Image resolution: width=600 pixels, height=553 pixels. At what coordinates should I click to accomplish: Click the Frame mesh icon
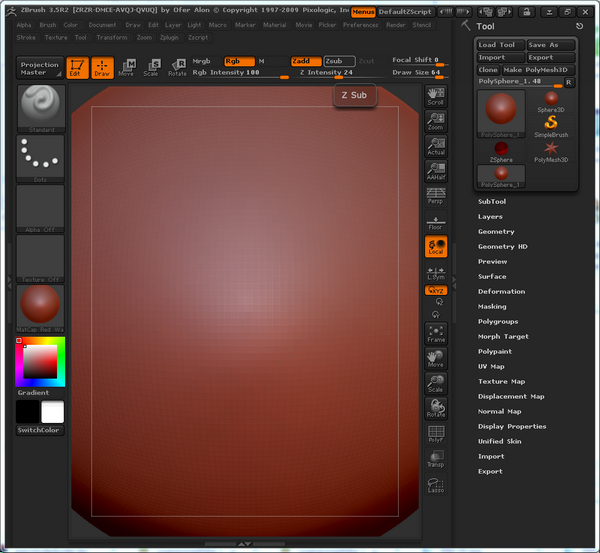pos(436,333)
